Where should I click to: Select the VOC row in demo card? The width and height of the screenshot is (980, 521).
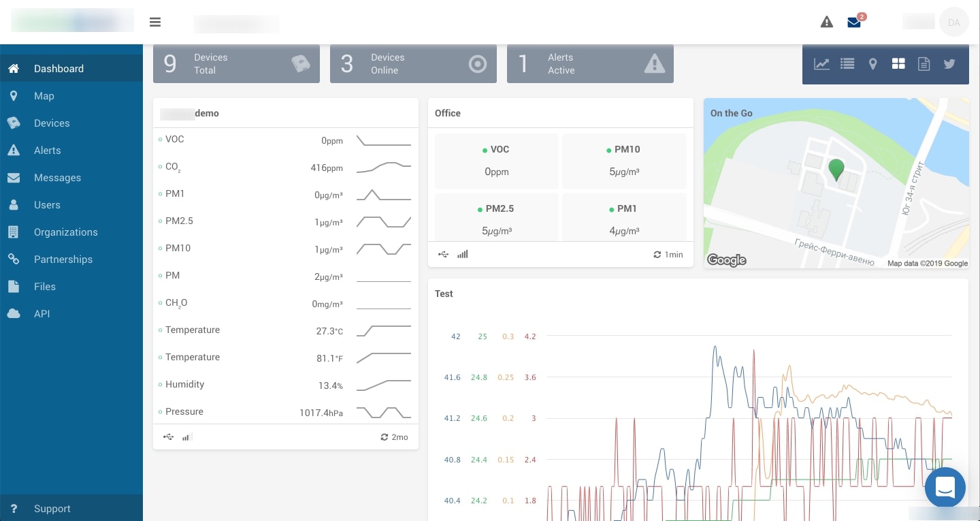coord(286,140)
